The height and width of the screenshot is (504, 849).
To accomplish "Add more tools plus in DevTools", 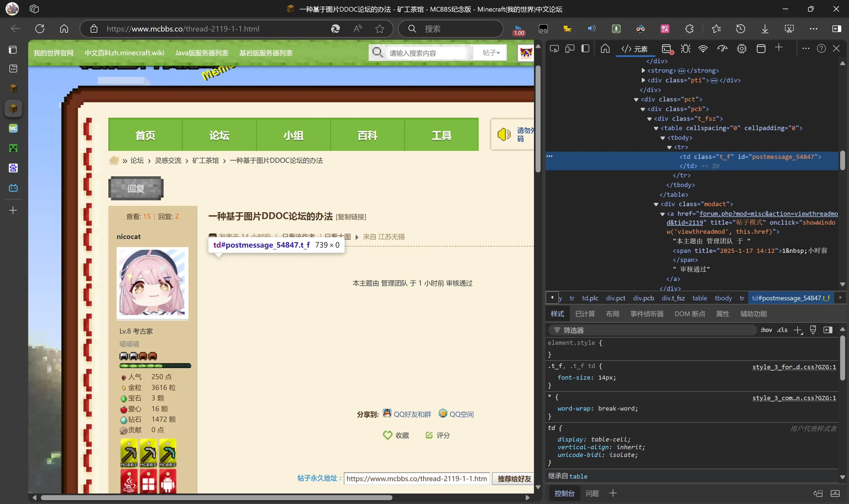I will coord(779,48).
